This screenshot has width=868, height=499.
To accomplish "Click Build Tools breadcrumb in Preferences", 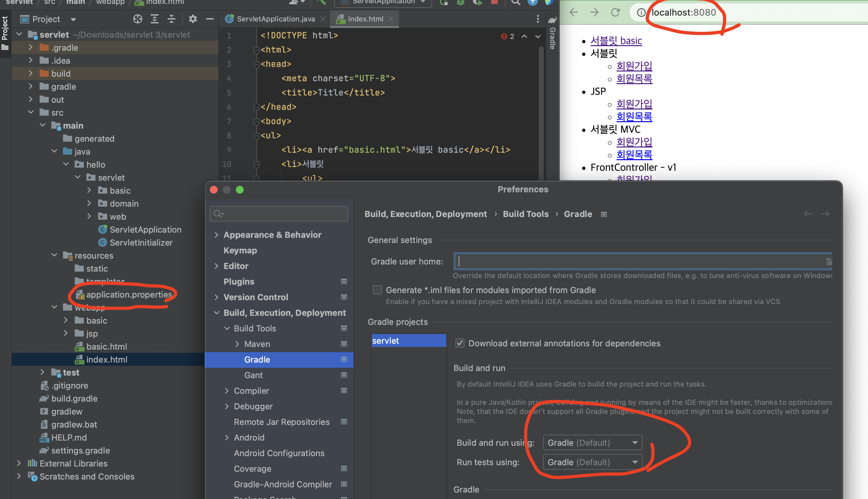I will (525, 214).
